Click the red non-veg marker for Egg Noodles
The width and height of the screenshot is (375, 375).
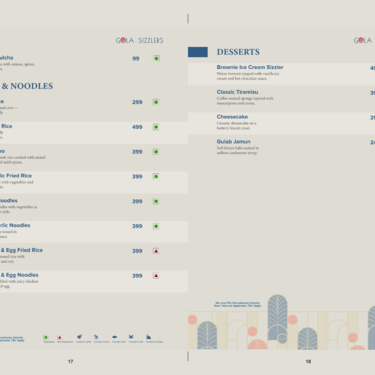point(156,276)
